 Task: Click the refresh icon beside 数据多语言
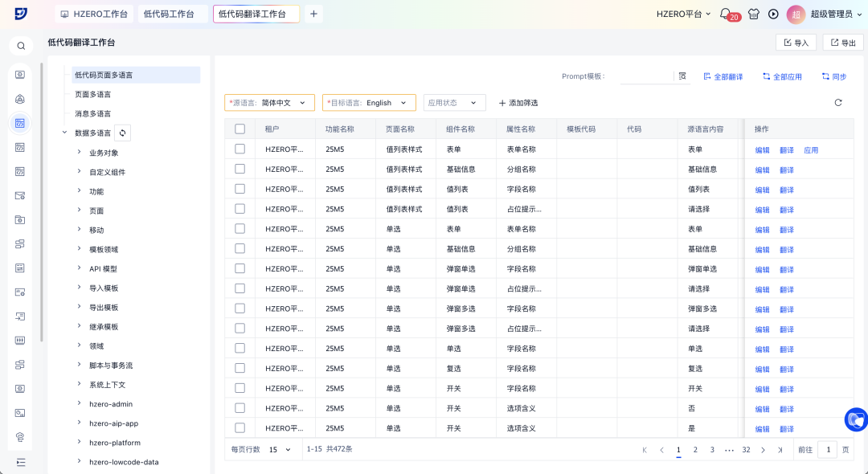point(122,133)
